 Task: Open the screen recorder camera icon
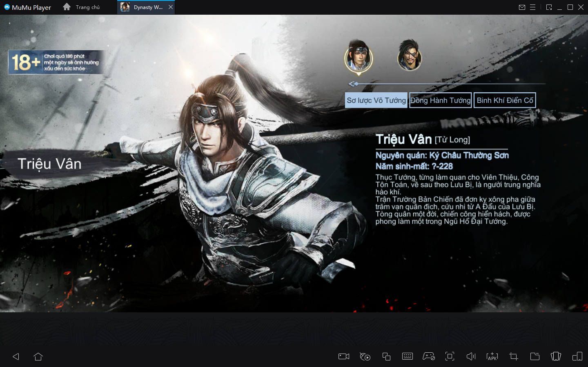coord(344,356)
